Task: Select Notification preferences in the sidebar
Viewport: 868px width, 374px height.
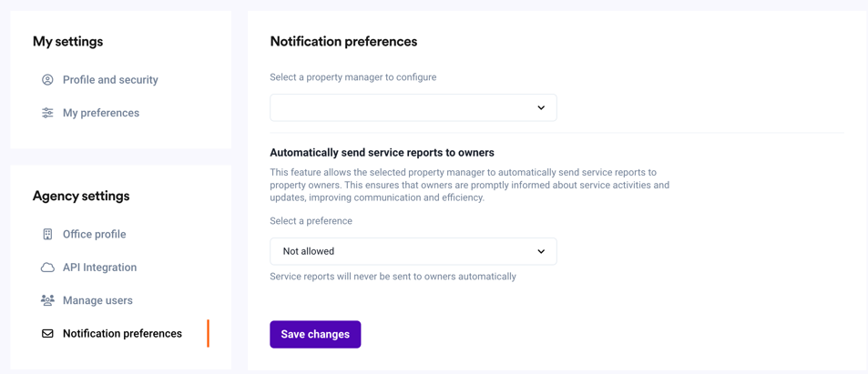Action: [122, 334]
